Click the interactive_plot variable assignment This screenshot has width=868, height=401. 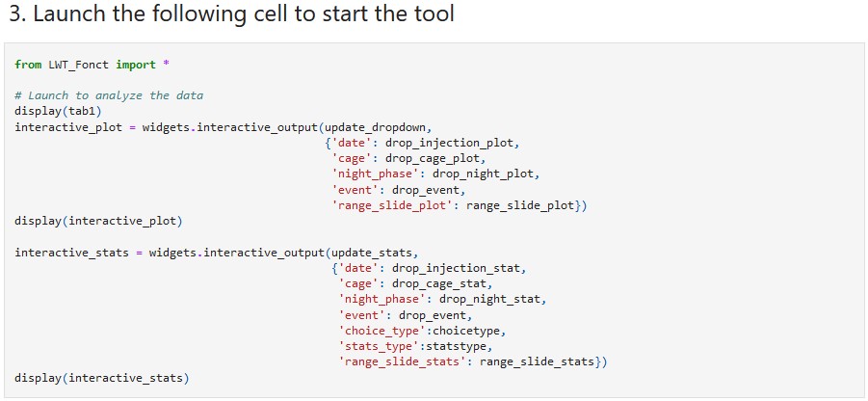68,127
